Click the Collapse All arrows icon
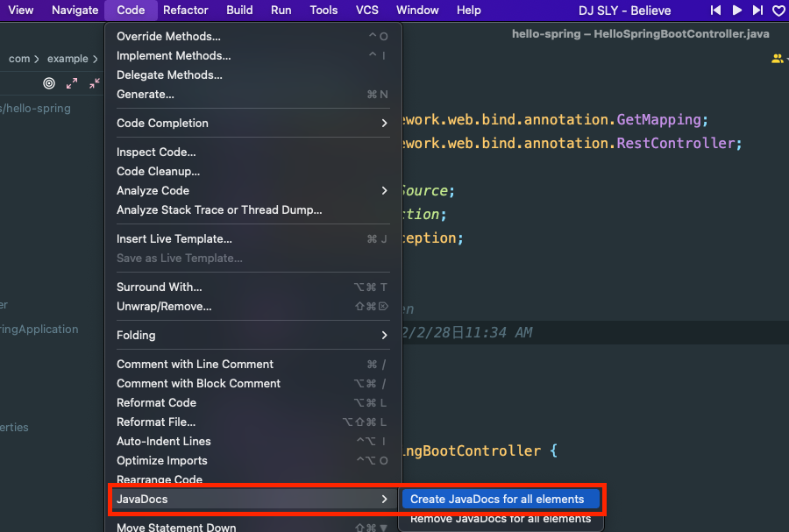The height and width of the screenshot is (532, 789). (95, 83)
